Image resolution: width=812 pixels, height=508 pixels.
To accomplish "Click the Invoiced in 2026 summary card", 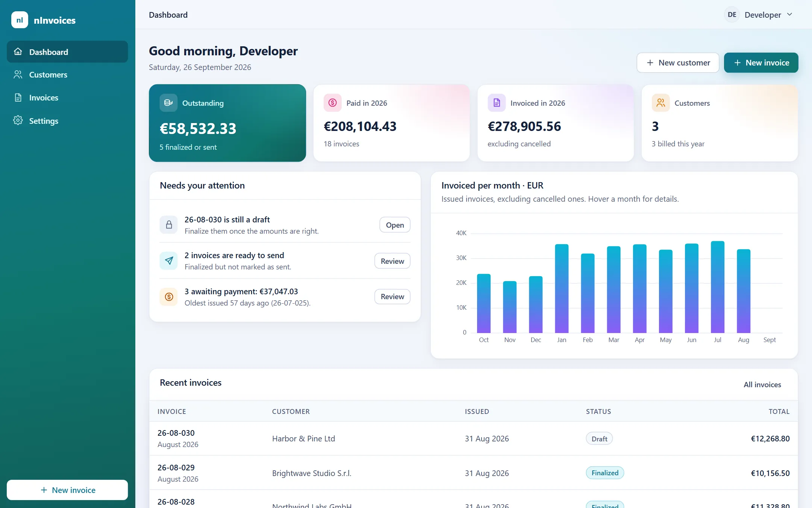I will coord(556,123).
